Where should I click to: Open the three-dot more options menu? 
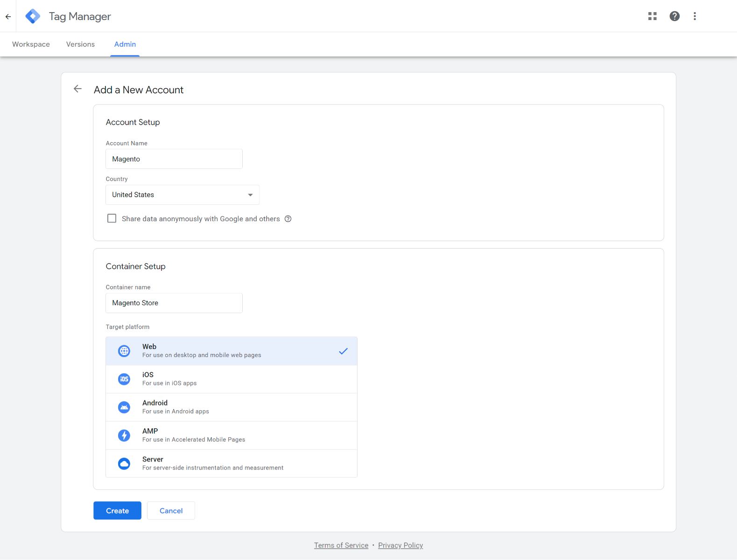(695, 16)
